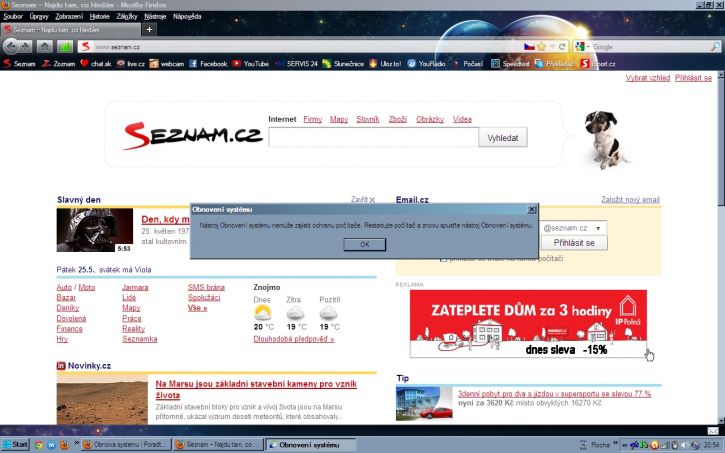The image size is (725, 453).
Task: Start search with the magnifier icon
Action: coord(715,47)
